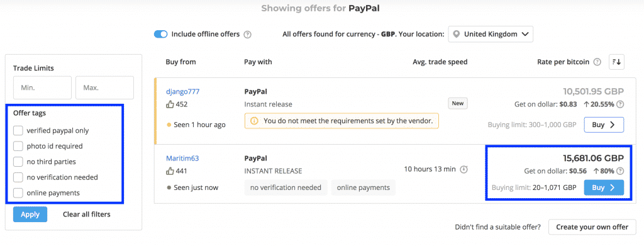Click Buy on the Maritim63 offer

(604, 187)
